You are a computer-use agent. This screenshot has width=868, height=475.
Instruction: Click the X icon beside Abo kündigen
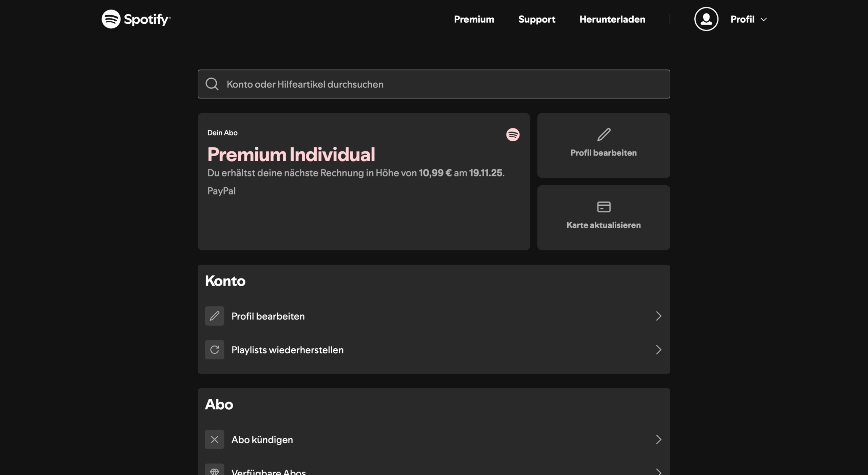[x=214, y=439]
